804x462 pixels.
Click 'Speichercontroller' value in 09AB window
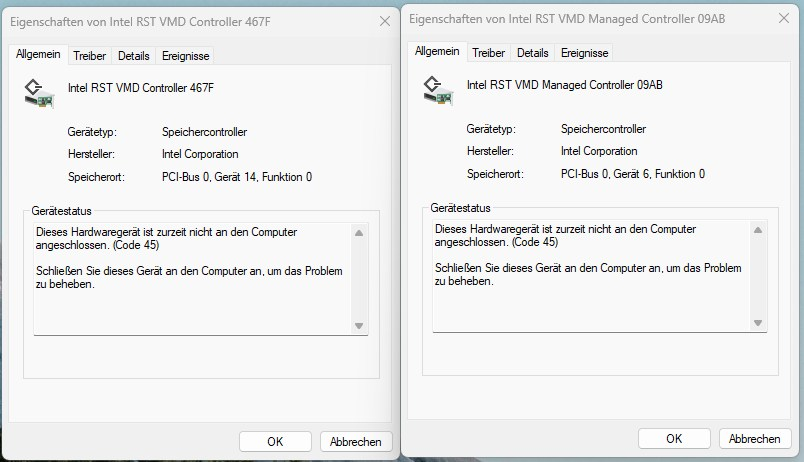(604, 129)
